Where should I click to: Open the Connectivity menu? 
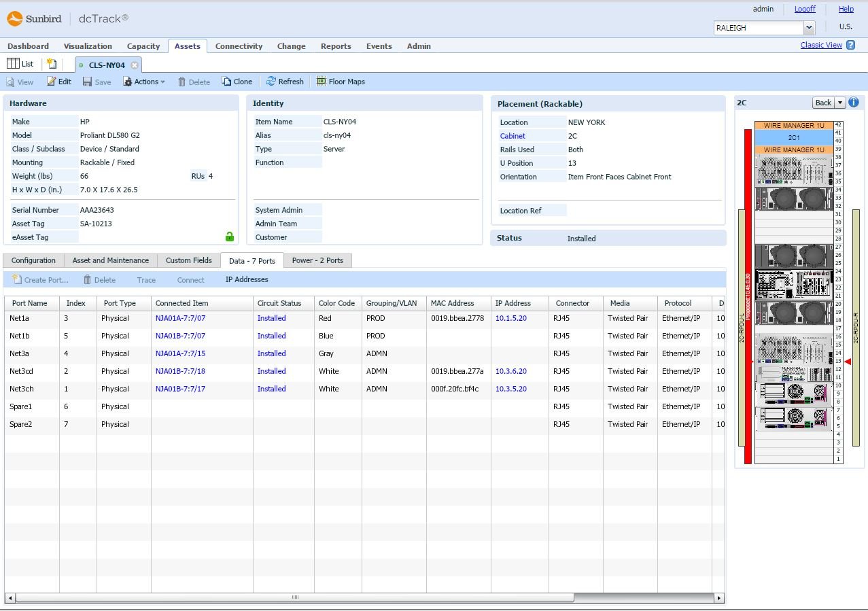click(x=239, y=46)
